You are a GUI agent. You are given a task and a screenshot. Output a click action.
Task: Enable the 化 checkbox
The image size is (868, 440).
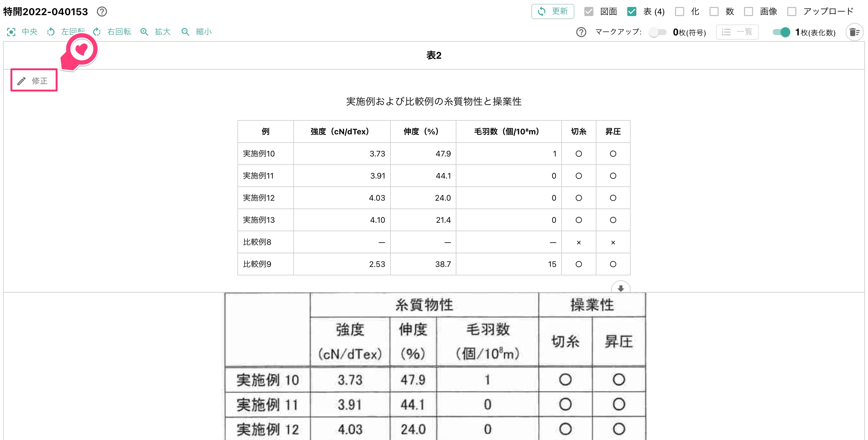click(680, 12)
